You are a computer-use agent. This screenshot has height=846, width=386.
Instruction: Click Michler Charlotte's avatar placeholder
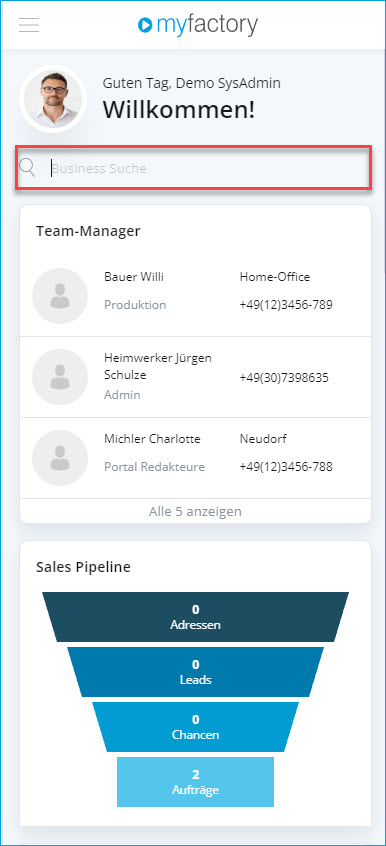pyautogui.click(x=60, y=458)
